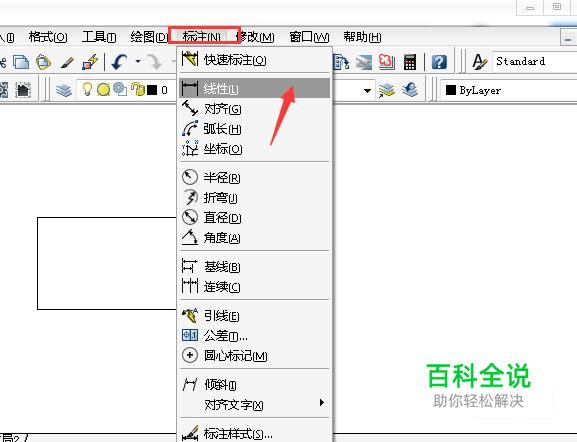Toggle layer 0 lock padlock icon
The height and width of the screenshot is (442, 577).
coord(138,89)
